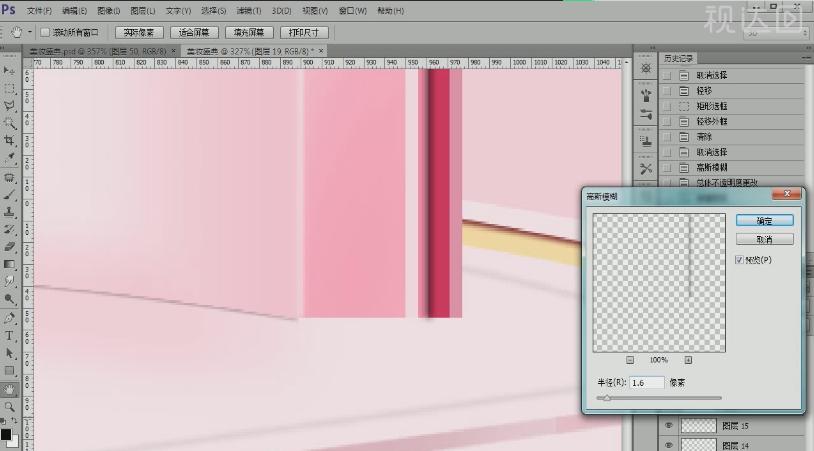Select the Zoom tool in toolbar

[x=10, y=407]
